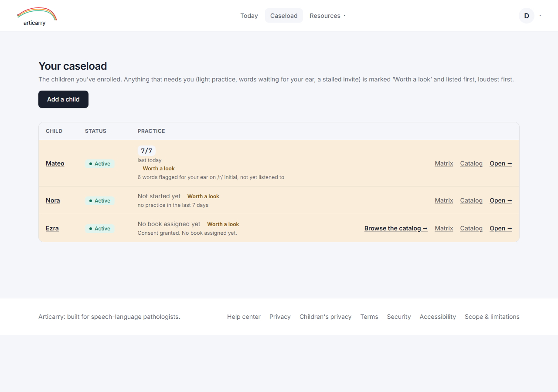Screen dimensions: 558x392
Task: Click Nora's Active status badge
Action: tap(100, 201)
